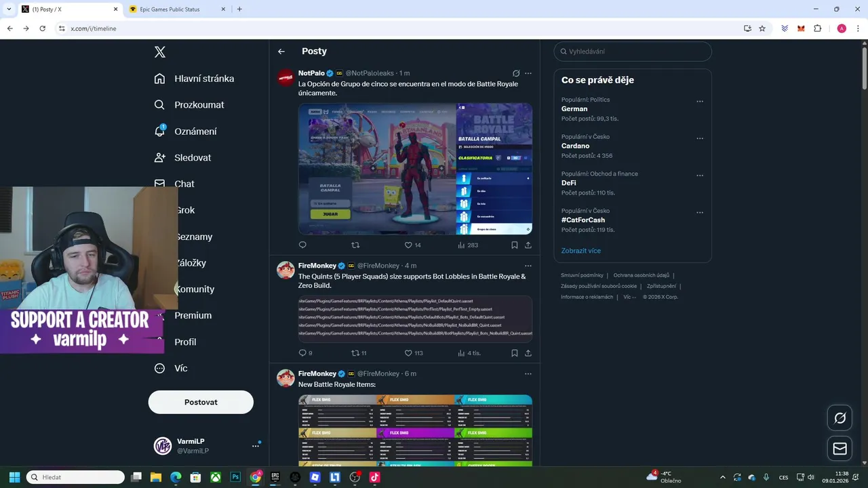Image resolution: width=868 pixels, height=488 pixels.
Task: Go back using the Posty back arrow
Action: tap(281, 52)
